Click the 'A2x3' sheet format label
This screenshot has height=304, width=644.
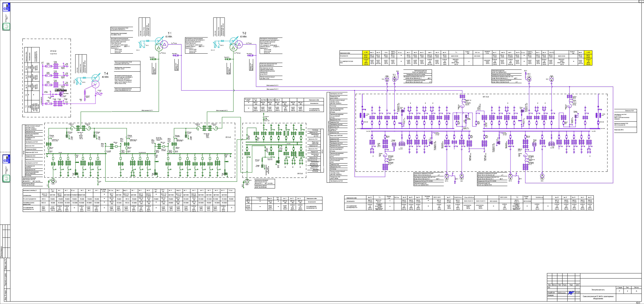638,303
